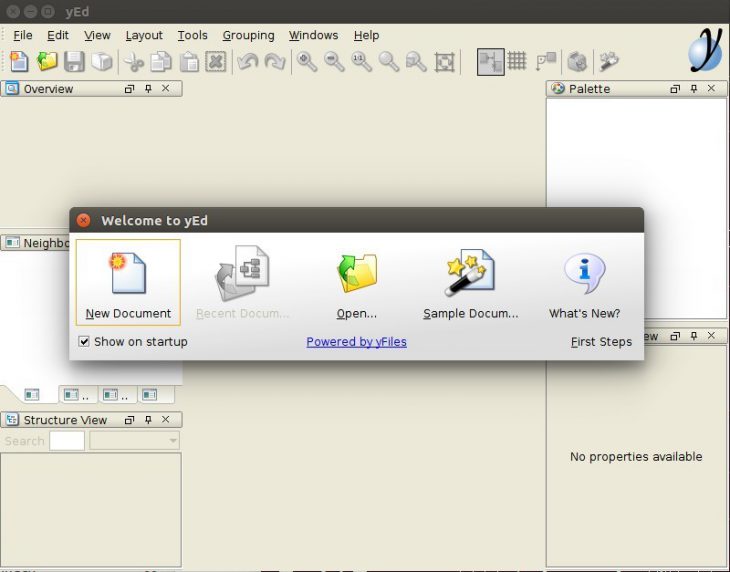This screenshot has width=730, height=572.
Task: Open the Help menu
Action: coord(366,35)
